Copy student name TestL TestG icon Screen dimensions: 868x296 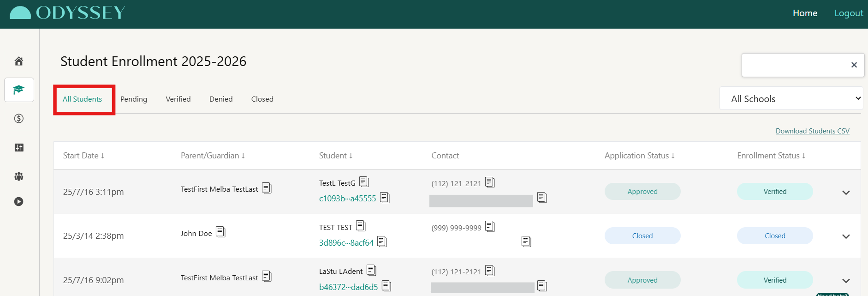pyautogui.click(x=364, y=182)
